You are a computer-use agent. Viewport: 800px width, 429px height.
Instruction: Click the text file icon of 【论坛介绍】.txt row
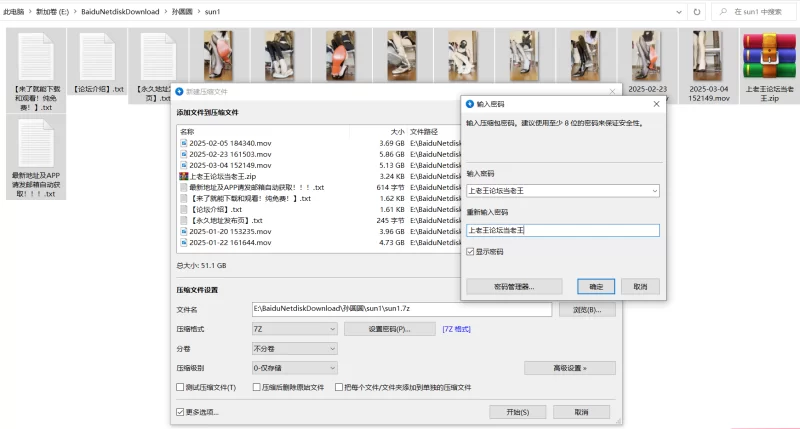[184, 209]
